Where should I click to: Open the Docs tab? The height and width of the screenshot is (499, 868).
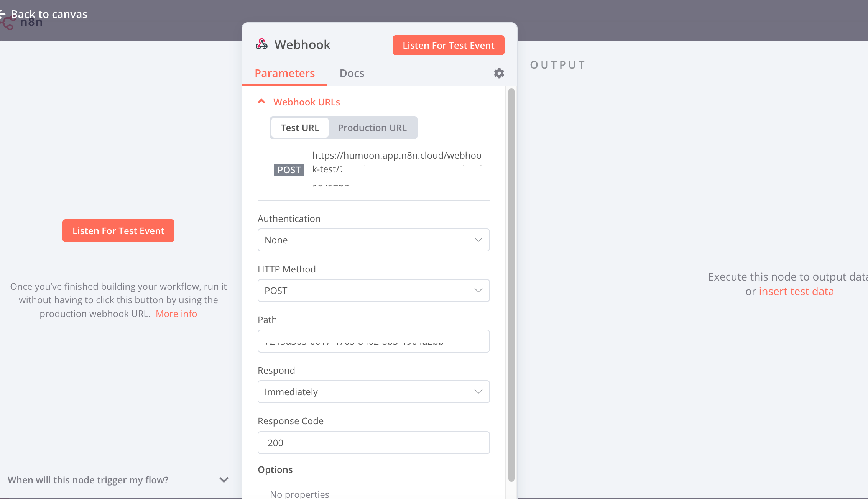click(x=352, y=73)
